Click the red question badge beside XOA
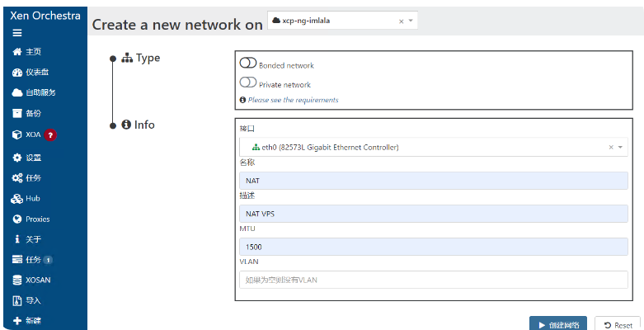 [50, 134]
